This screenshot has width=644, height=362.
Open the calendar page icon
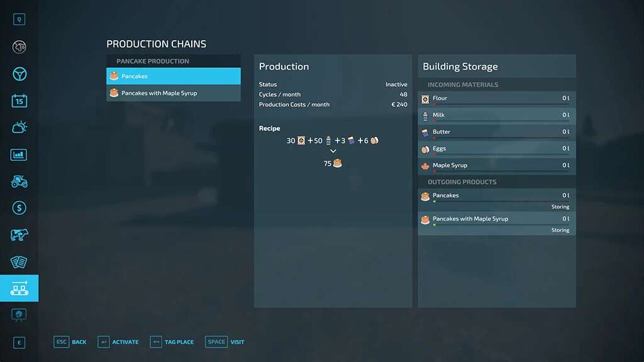pyautogui.click(x=19, y=101)
